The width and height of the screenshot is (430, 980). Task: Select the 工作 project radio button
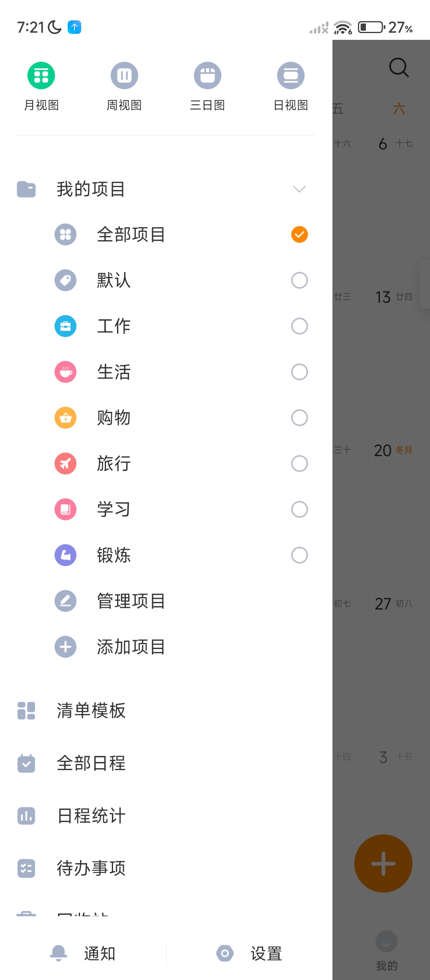[x=299, y=326]
